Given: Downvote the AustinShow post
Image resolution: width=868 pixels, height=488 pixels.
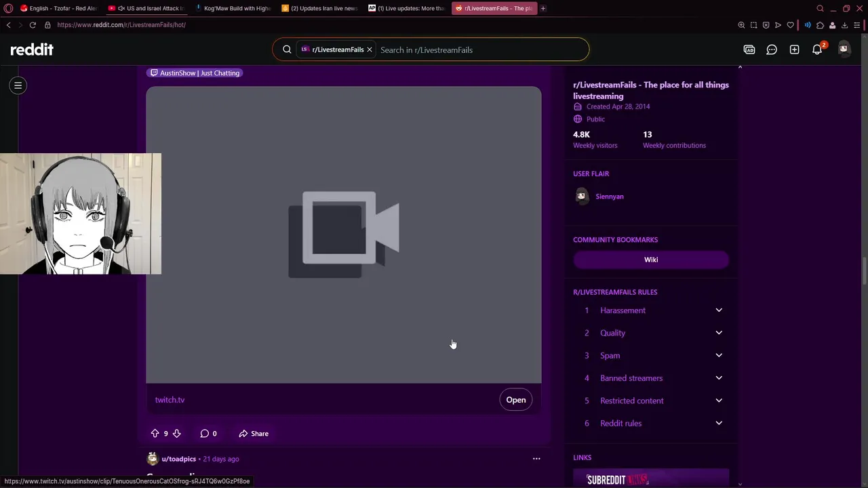Looking at the screenshot, I should tap(176, 434).
